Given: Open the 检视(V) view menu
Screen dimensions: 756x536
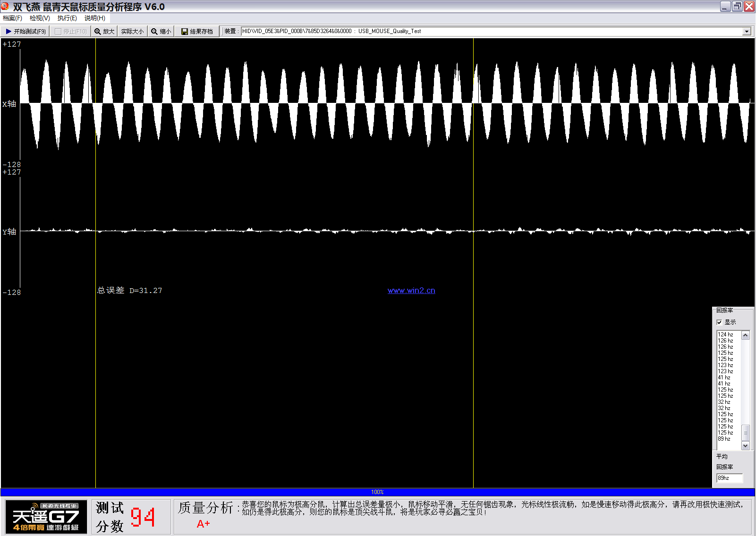Looking at the screenshot, I should point(40,18).
